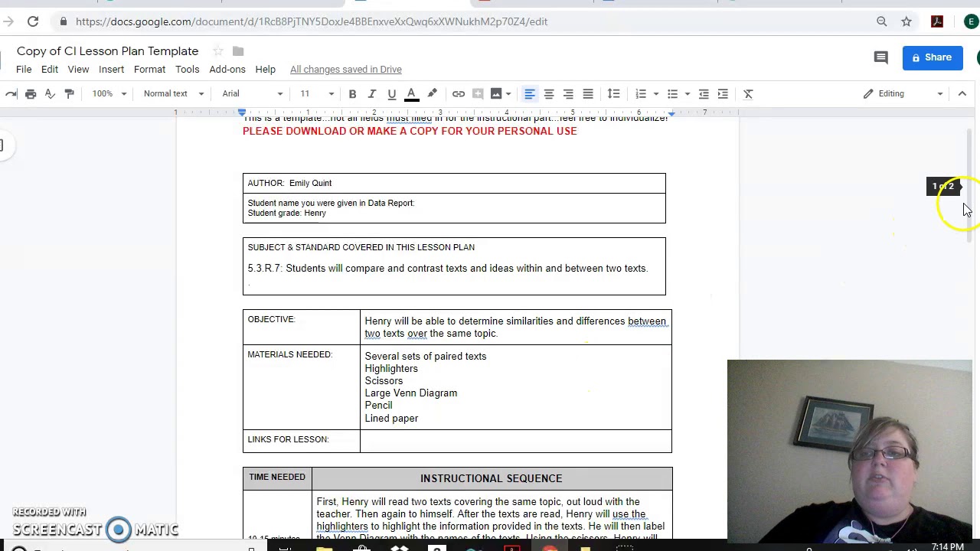Click the document outline icon at left edge
The height and width of the screenshot is (551, 980).
coord(1,145)
